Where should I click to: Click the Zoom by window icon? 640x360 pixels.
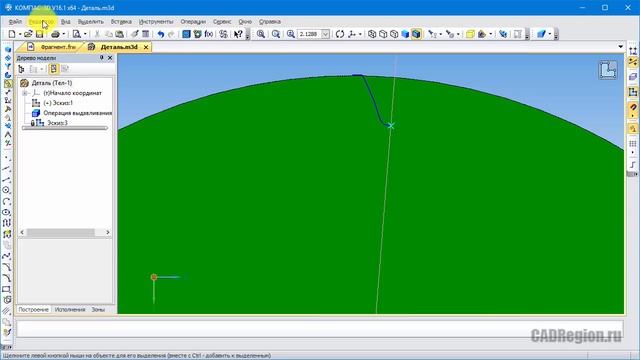pos(276,34)
